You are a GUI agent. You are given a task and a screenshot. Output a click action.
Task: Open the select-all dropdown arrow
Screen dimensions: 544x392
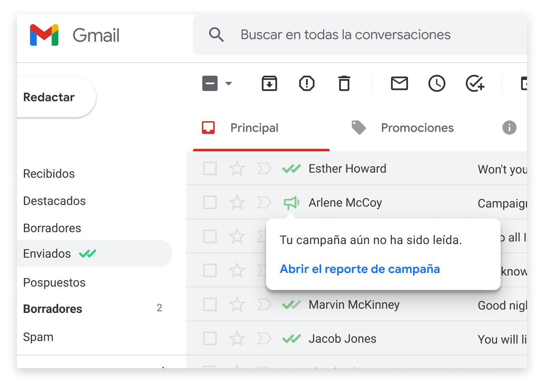coord(229,83)
